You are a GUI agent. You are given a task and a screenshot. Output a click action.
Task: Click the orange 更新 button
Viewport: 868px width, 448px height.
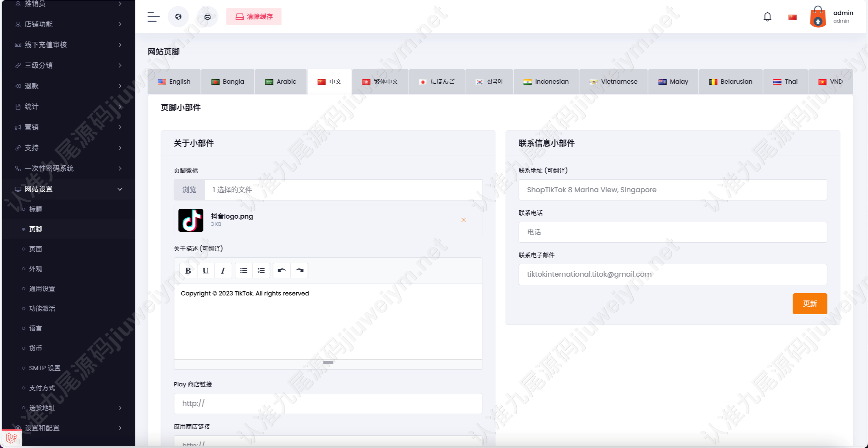coord(810,304)
